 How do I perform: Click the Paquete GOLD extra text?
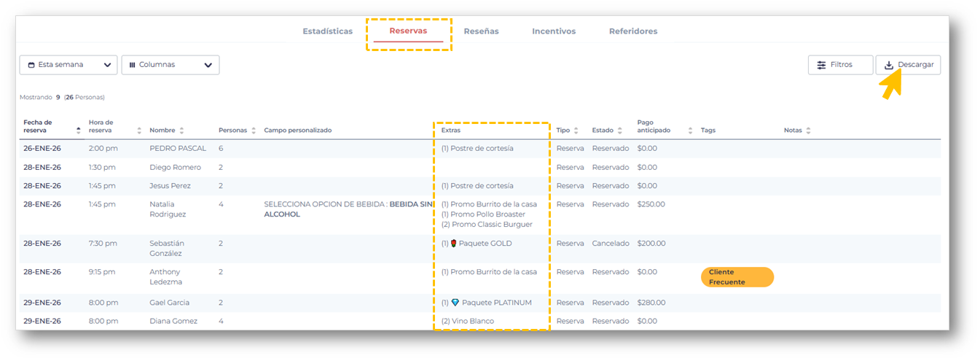485,243
